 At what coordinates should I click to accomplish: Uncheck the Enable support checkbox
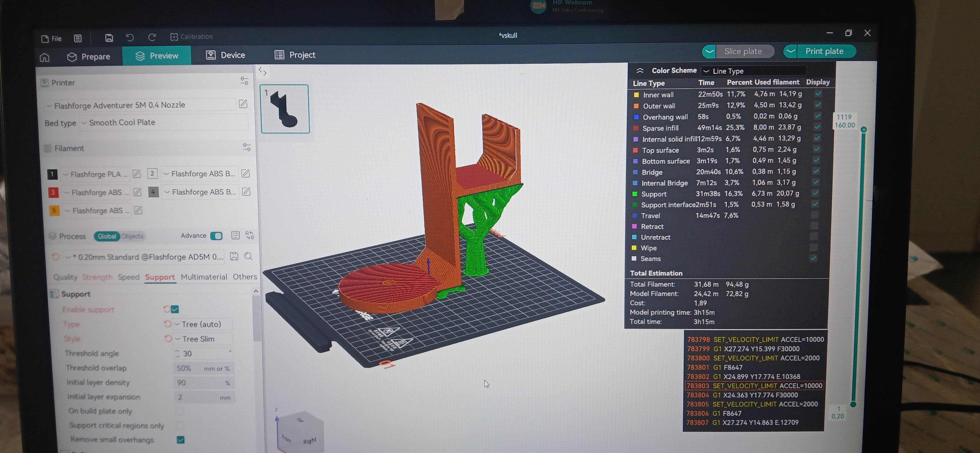click(x=175, y=309)
